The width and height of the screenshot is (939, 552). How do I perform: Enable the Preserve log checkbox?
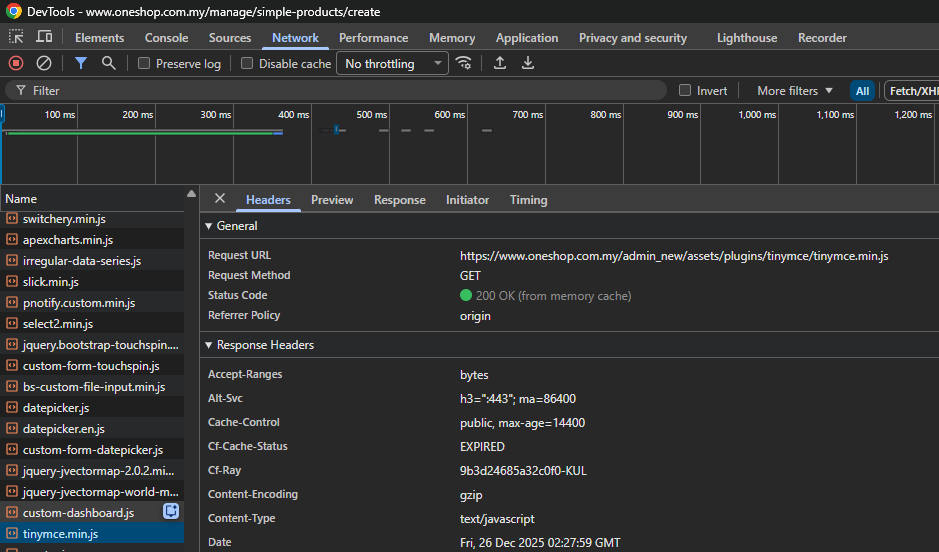(144, 64)
